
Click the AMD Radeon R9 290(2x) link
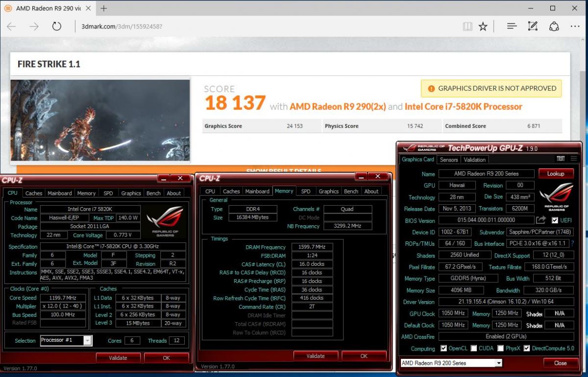pos(339,106)
